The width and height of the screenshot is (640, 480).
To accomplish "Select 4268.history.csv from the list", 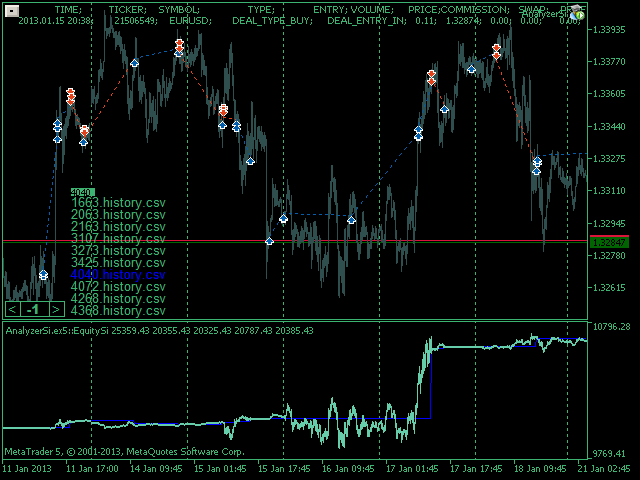I will click(118, 299).
